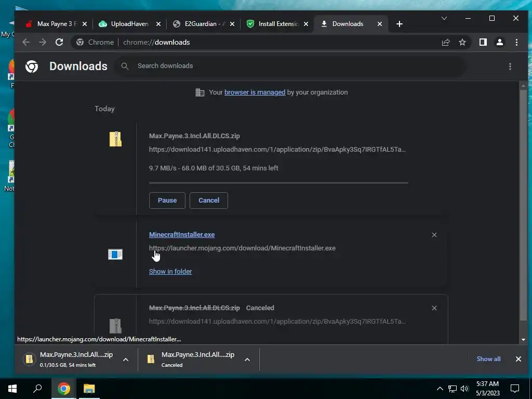Share this page icon
The image size is (532, 399).
[x=445, y=42]
